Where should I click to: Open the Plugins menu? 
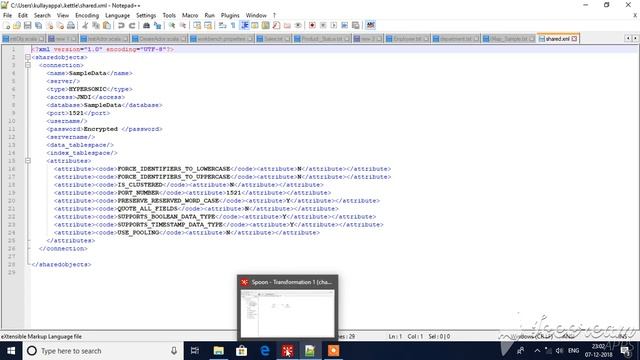(230, 15)
